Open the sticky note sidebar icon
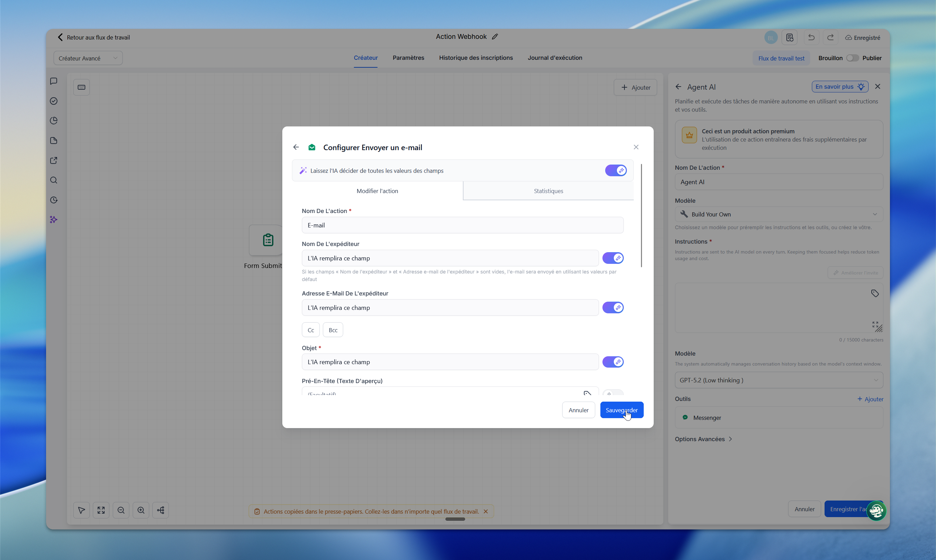 tap(54, 141)
